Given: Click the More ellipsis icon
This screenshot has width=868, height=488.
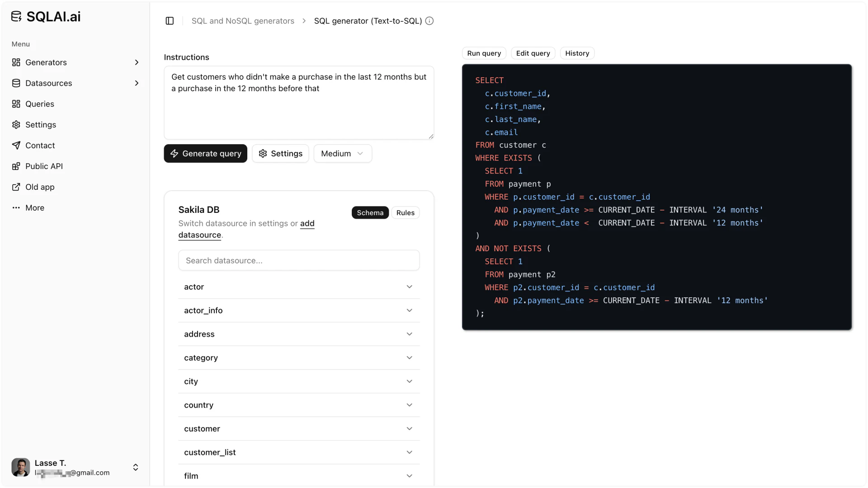Looking at the screenshot, I should 16,208.
